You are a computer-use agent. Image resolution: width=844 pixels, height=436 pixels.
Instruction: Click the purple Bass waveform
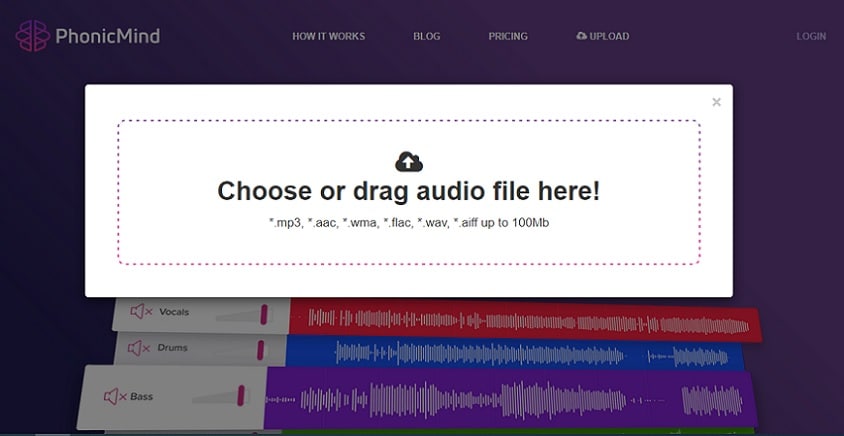(510, 399)
